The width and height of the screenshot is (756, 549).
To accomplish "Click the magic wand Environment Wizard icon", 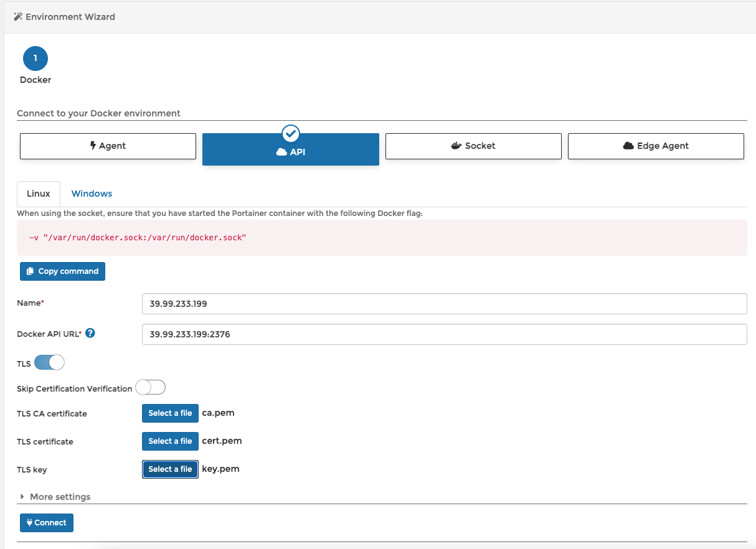I will coord(18,17).
